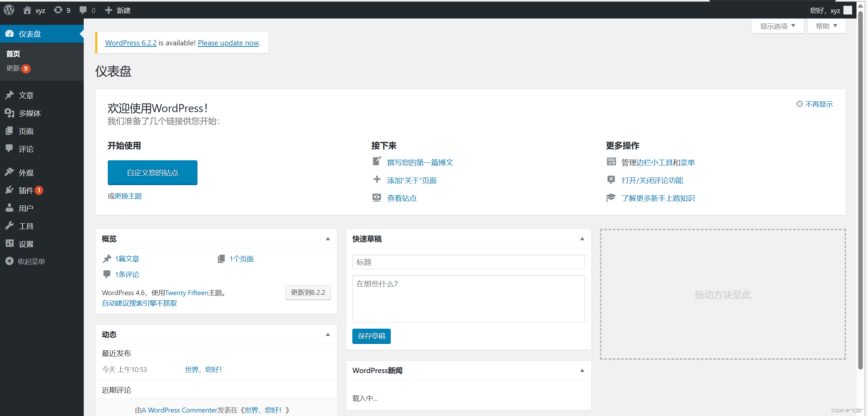Click the 标题 input in 快速草稿
Screen dimensions: 868x416
tap(468, 262)
